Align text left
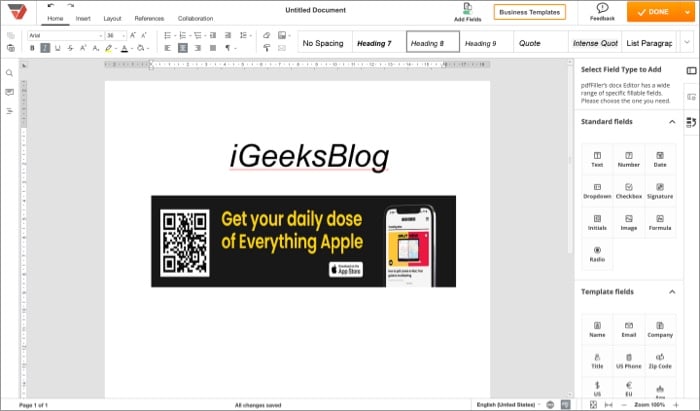The width and height of the screenshot is (700, 411). point(167,48)
